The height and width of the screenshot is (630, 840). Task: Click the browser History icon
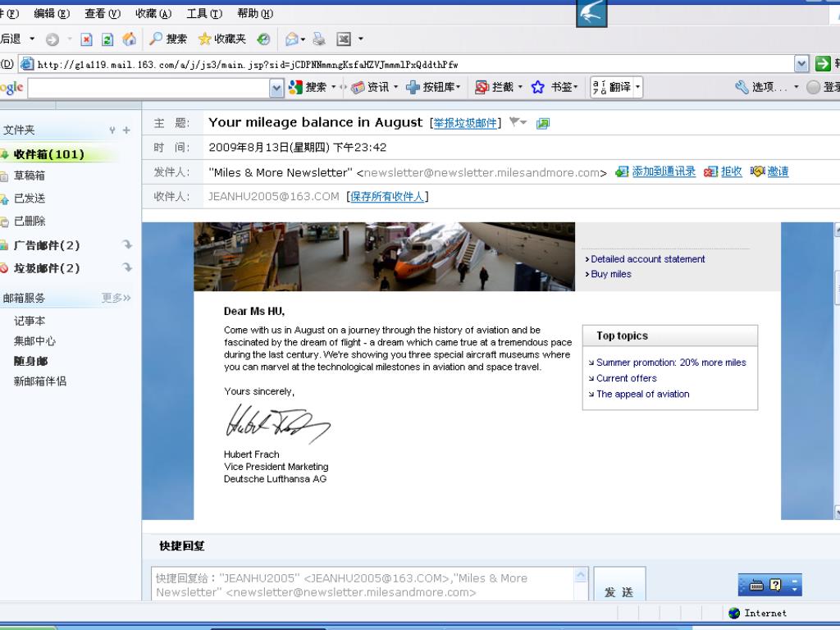[263, 39]
